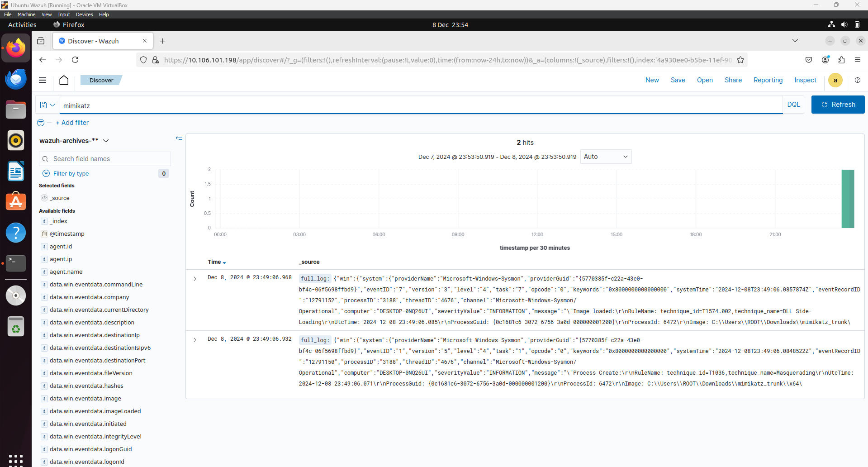Reload the page with the refresh icon
Viewport: 868px width, 467px height.
click(75, 59)
